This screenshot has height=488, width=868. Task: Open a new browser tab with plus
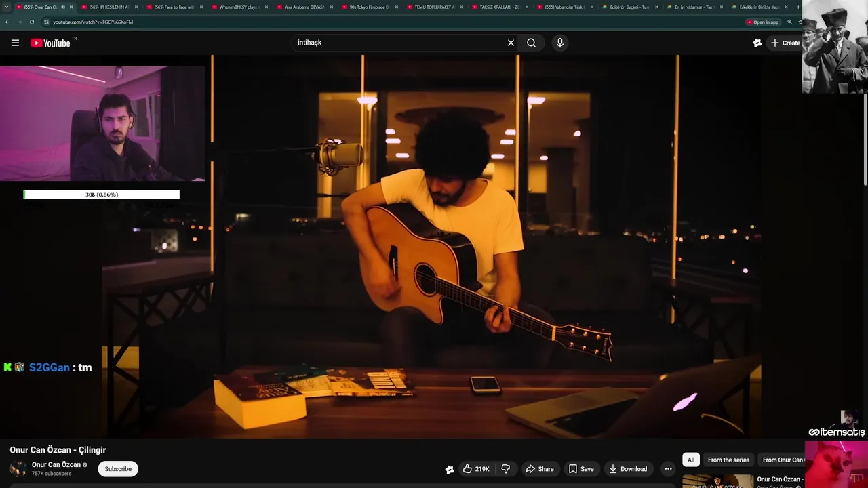tap(797, 7)
